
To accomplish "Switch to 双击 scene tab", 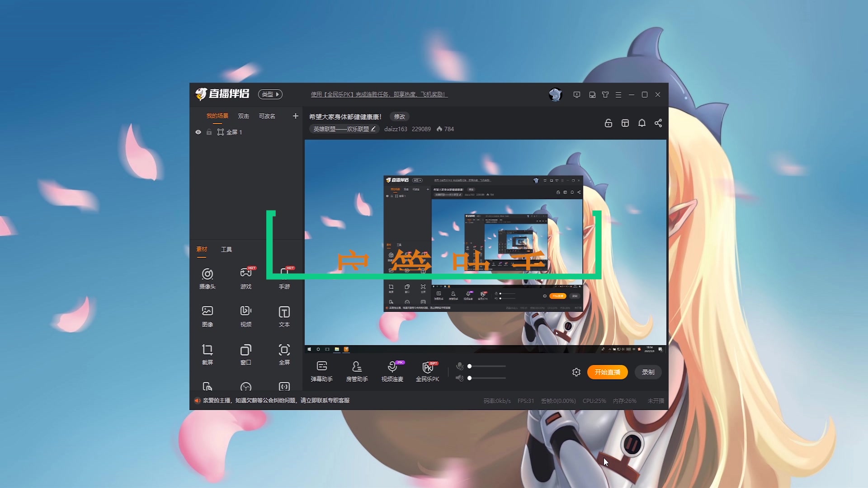I will pos(244,116).
